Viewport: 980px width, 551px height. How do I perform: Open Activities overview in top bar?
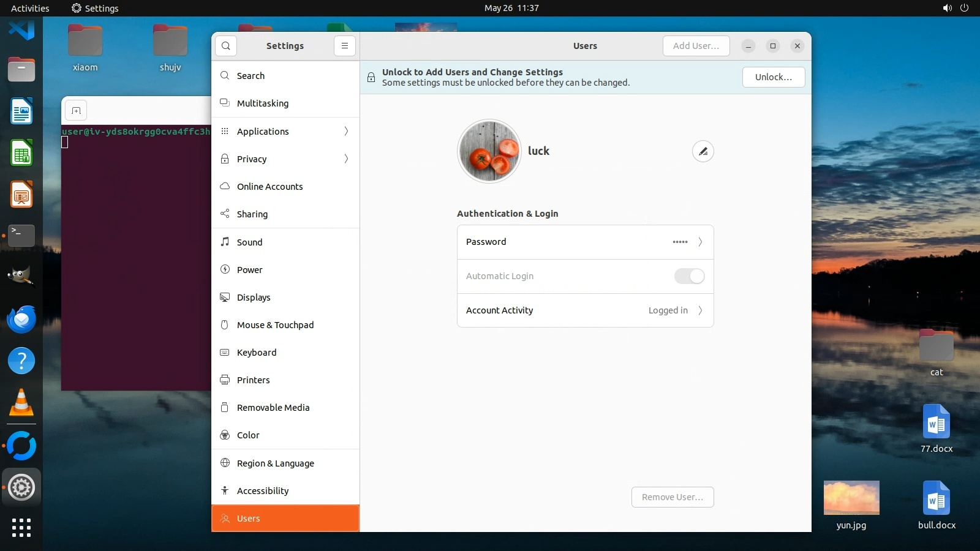click(x=30, y=8)
